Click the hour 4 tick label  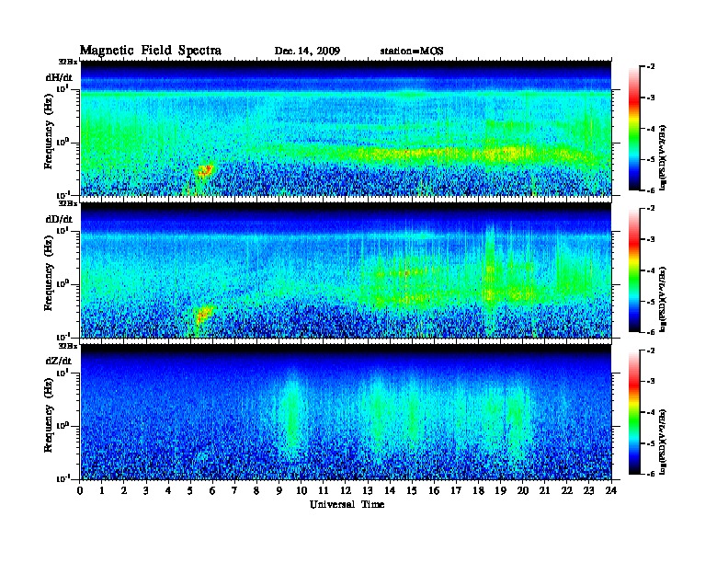click(168, 490)
